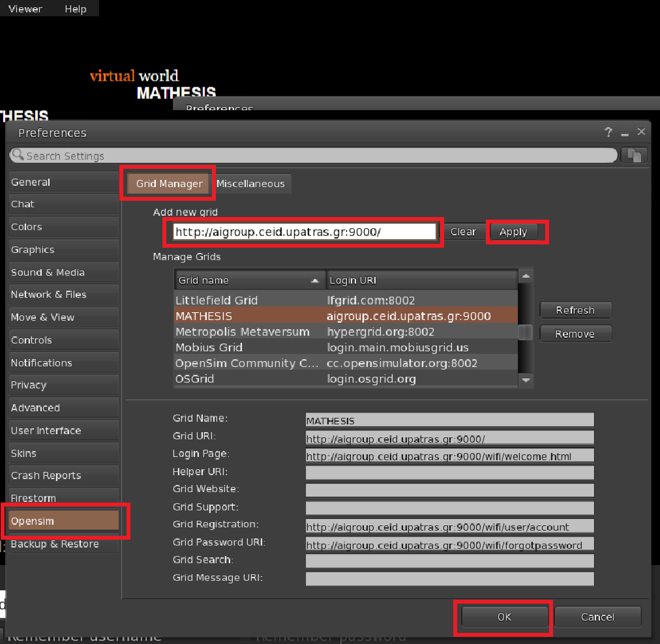Screen dimensions: 660x644
Task: Open Move & View preferences
Action: (63, 317)
